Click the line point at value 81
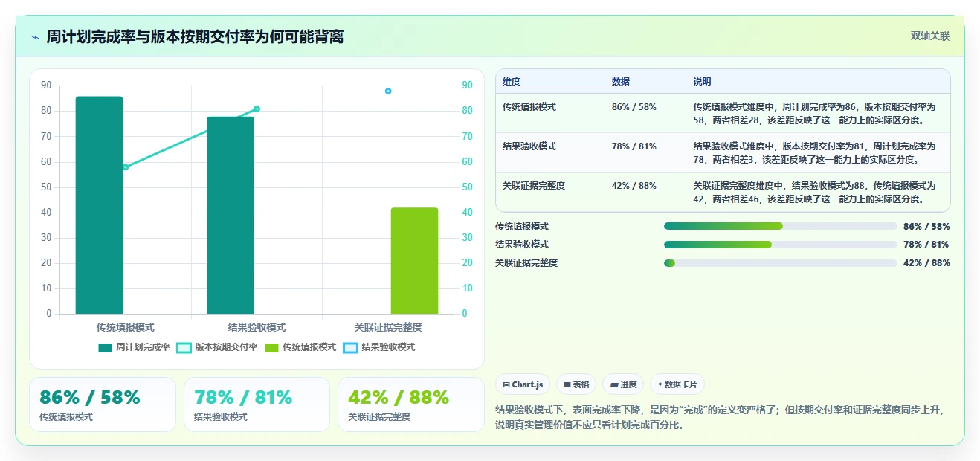The height and width of the screenshot is (461, 980). 257,109
